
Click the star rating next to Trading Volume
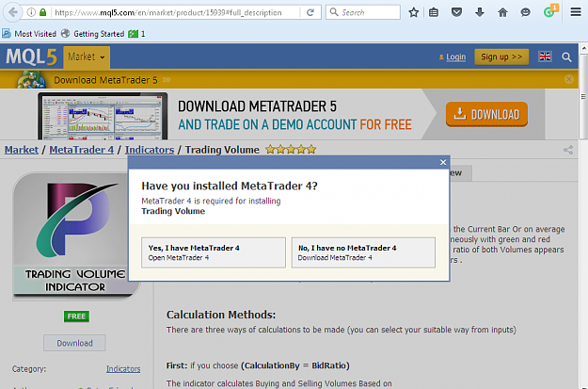click(291, 150)
